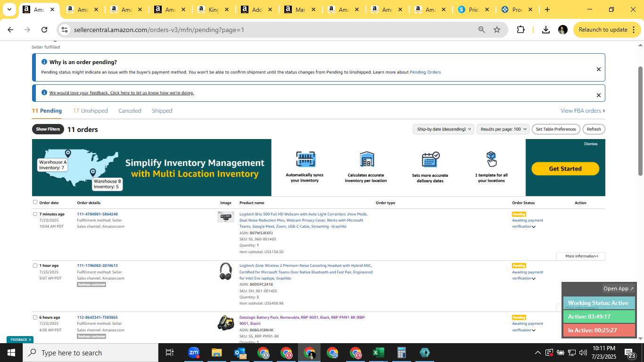644x362 pixels.
Task: Open the zoom magnifier icon in address bar
Action: pos(482,30)
